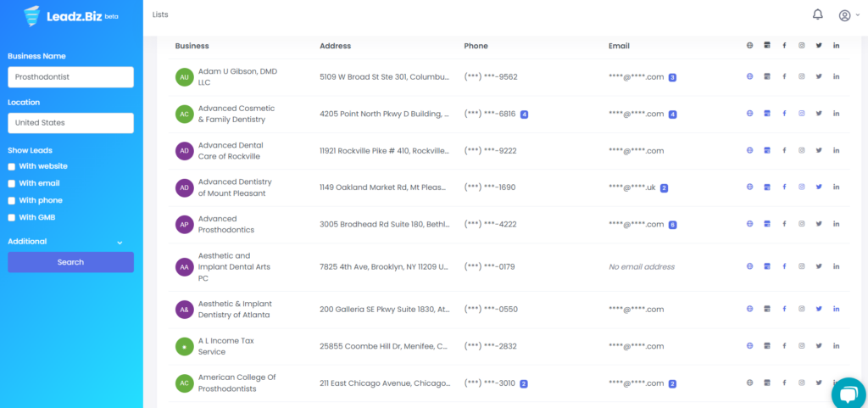Open GMB icon for Advanced Dental Care of Rockville
The height and width of the screenshot is (408, 868).
pyautogui.click(x=766, y=150)
